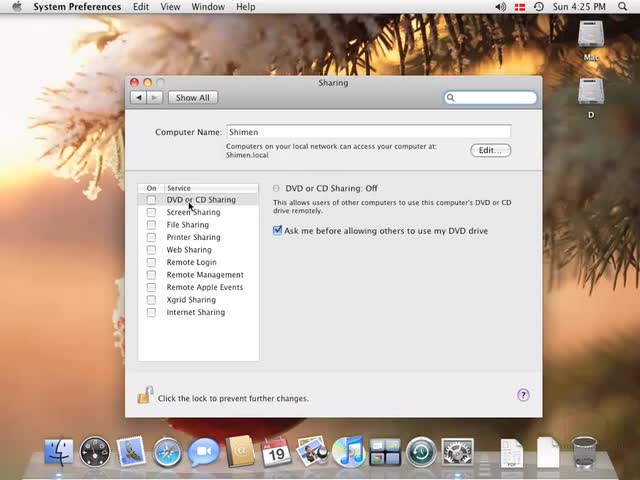Click the Sun 4:25 PM clock
640x480 pixels.
(579, 7)
